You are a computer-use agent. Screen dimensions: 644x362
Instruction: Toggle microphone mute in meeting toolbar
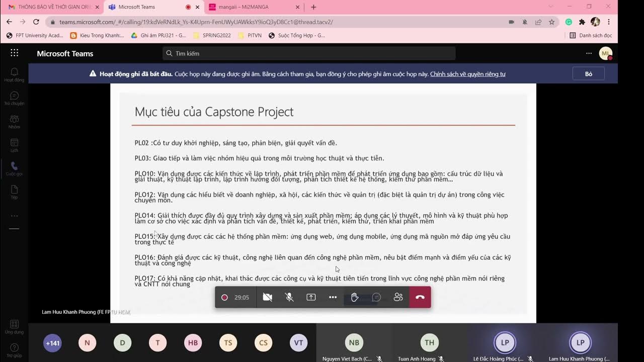(x=289, y=297)
